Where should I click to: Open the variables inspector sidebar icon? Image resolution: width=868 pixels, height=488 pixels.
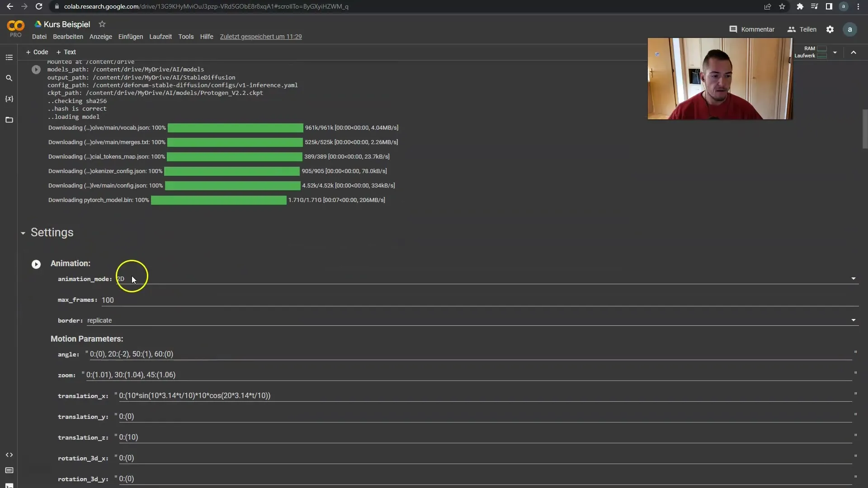coord(9,99)
